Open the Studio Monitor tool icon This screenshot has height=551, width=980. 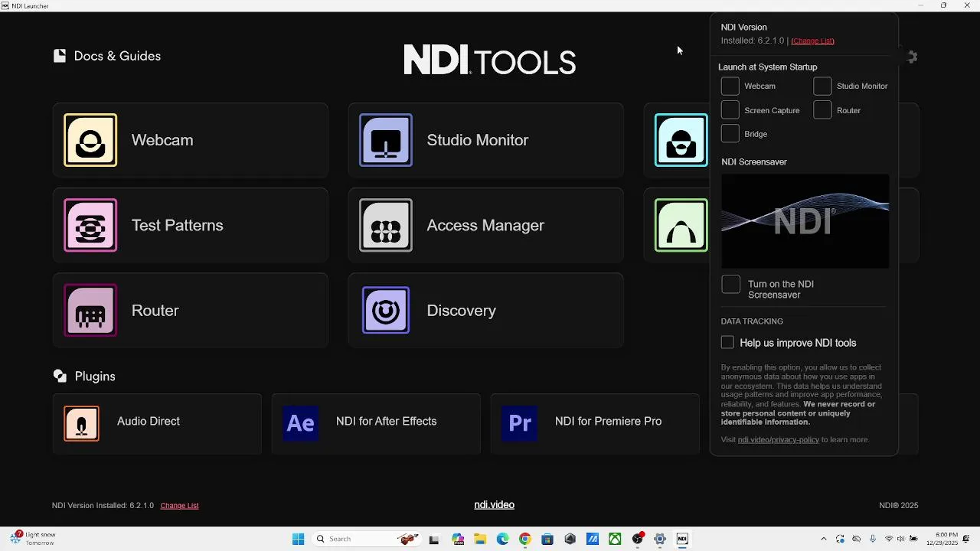(386, 140)
